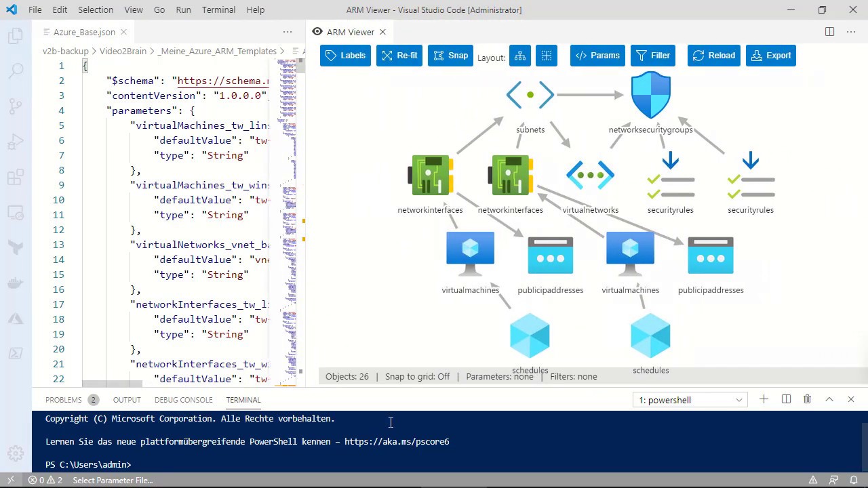This screenshot has width=868, height=488.
Task: Select the subnets node in diagram
Action: (x=530, y=95)
